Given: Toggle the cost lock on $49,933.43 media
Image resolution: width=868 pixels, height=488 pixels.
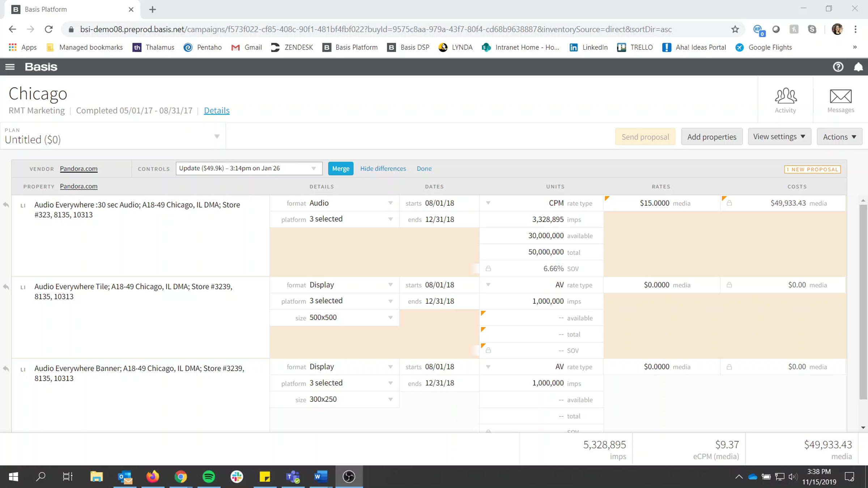Looking at the screenshot, I should tap(729, 203).
